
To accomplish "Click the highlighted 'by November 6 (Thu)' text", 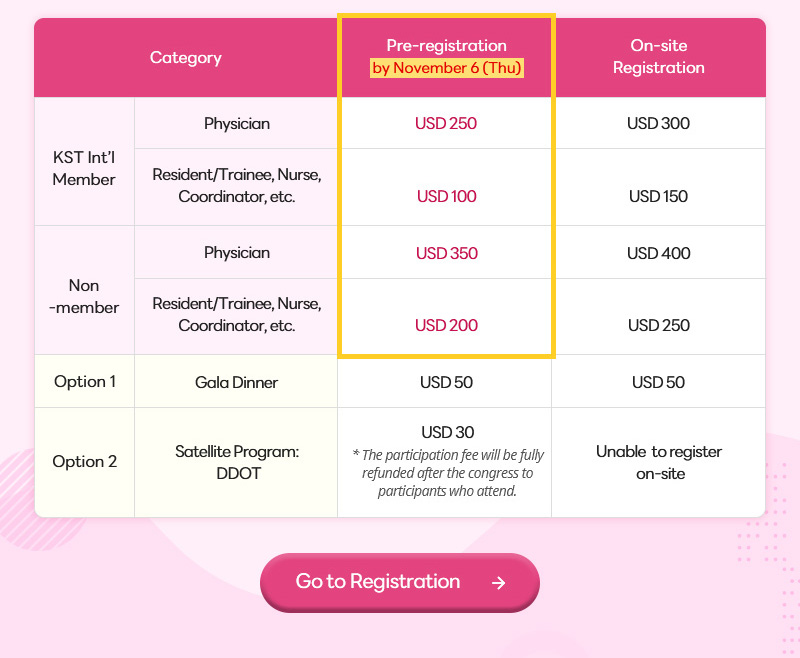I will 447,68.
